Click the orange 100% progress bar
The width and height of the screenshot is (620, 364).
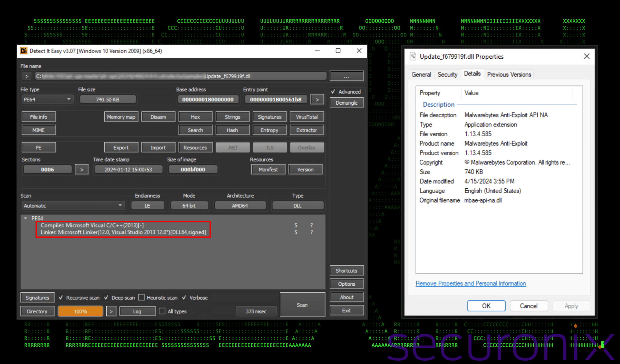(81, 311)
